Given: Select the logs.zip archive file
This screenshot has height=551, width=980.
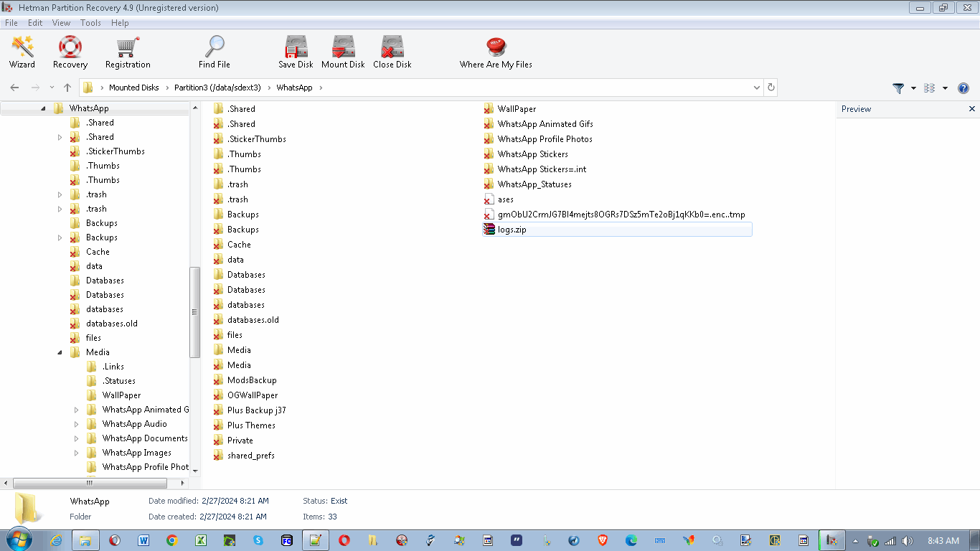Looking at the screenshot, I should pos(617,230).
